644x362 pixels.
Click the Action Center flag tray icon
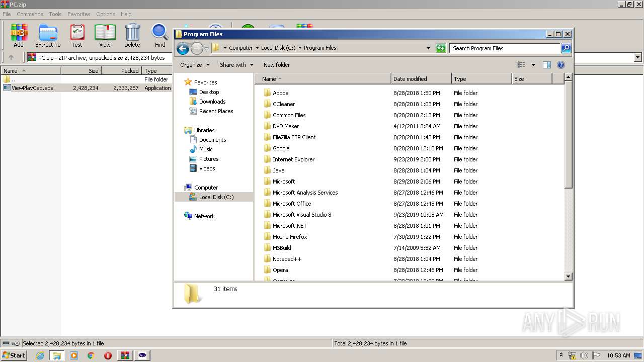(596, 355)
